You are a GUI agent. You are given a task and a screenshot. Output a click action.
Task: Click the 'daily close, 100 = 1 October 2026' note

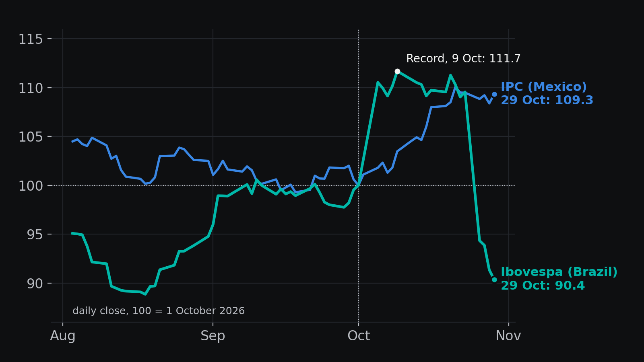159,311
